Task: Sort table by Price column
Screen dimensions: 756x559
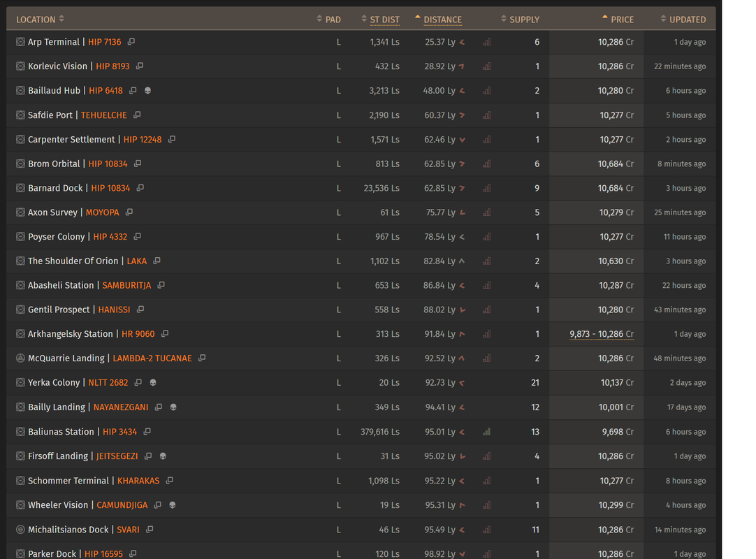Action: (618, 20)
